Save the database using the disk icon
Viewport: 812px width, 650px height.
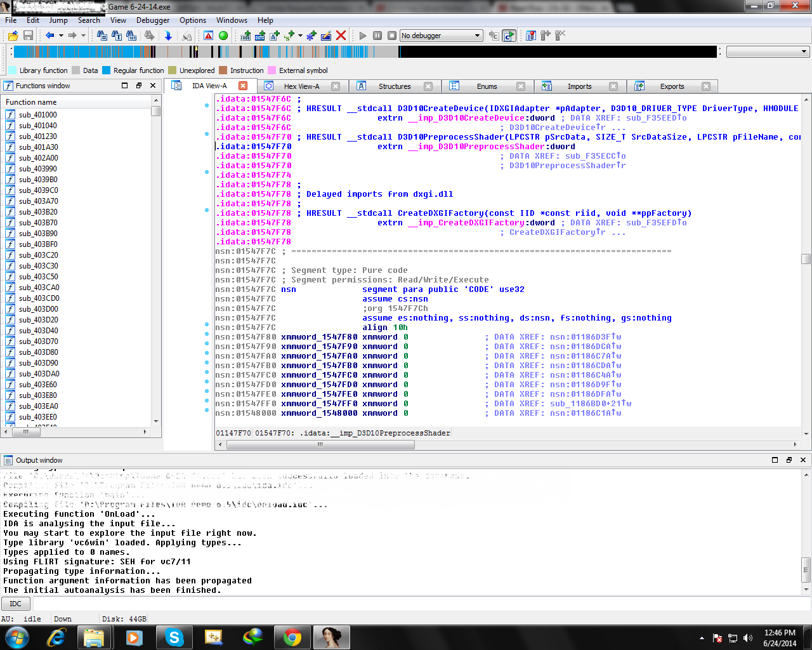[29, 36]
